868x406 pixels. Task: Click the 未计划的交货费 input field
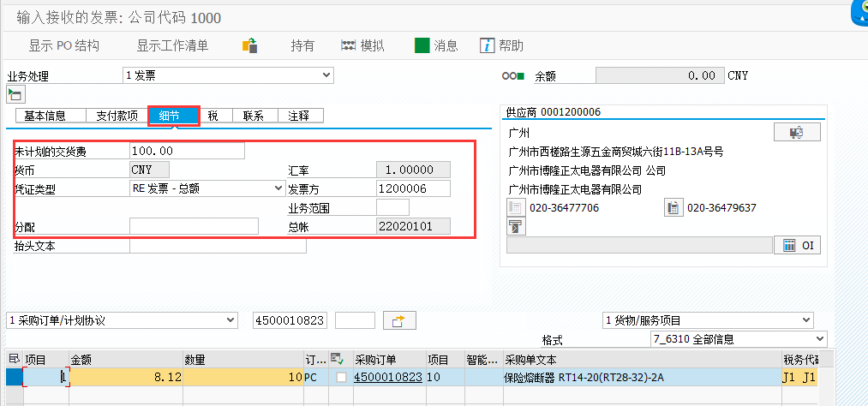click(187, 151)
